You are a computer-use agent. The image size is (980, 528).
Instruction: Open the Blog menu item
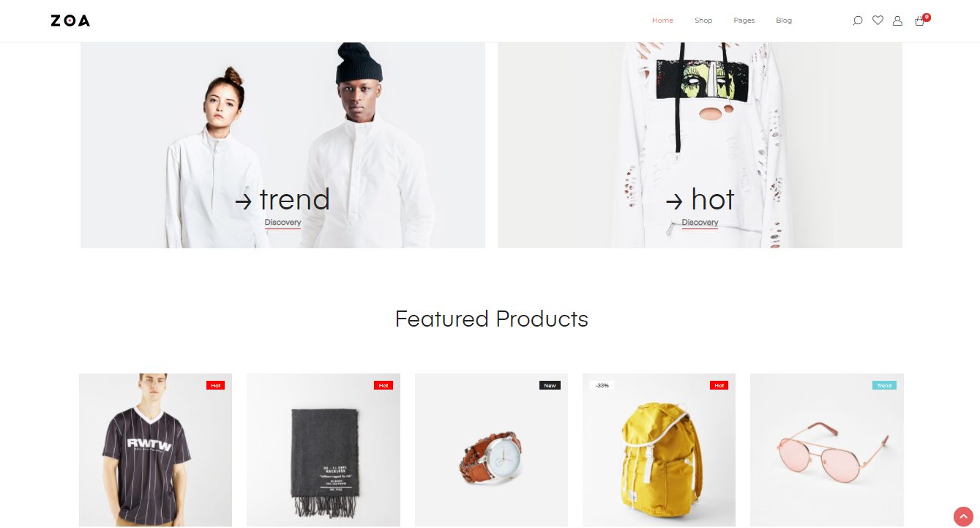[784, 21]
